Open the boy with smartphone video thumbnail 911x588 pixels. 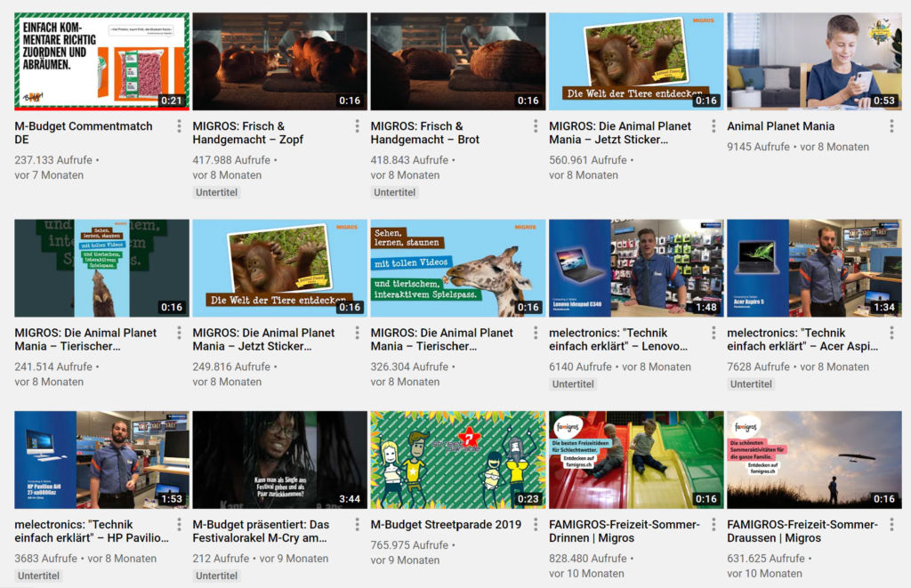tap(813, 60)
